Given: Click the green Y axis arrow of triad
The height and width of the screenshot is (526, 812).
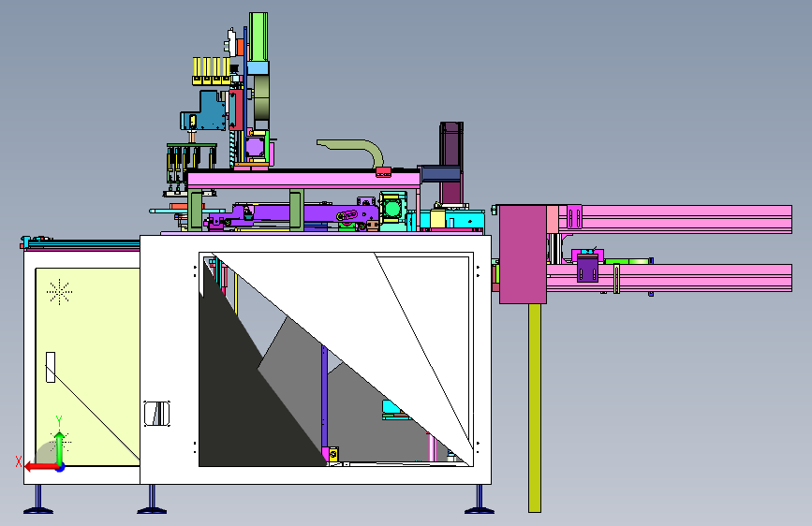Looking at the screenshot, I should (x=59, y=446).
